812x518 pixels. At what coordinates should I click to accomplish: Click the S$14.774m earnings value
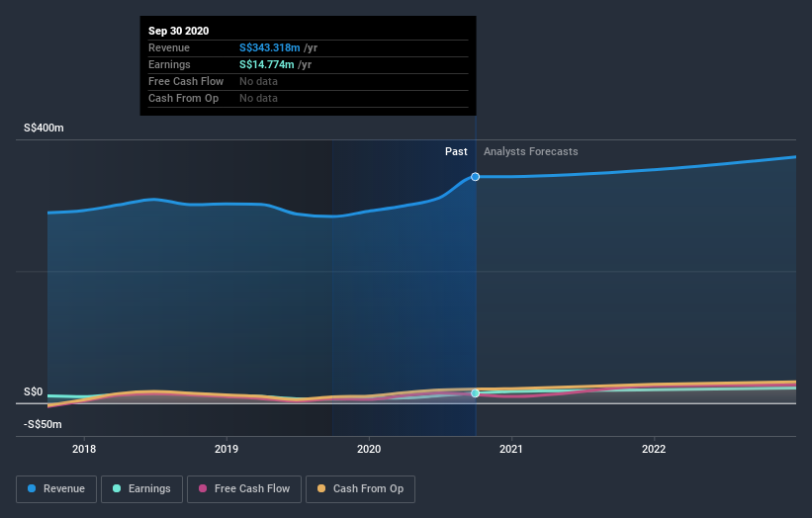tap(267, 64)
